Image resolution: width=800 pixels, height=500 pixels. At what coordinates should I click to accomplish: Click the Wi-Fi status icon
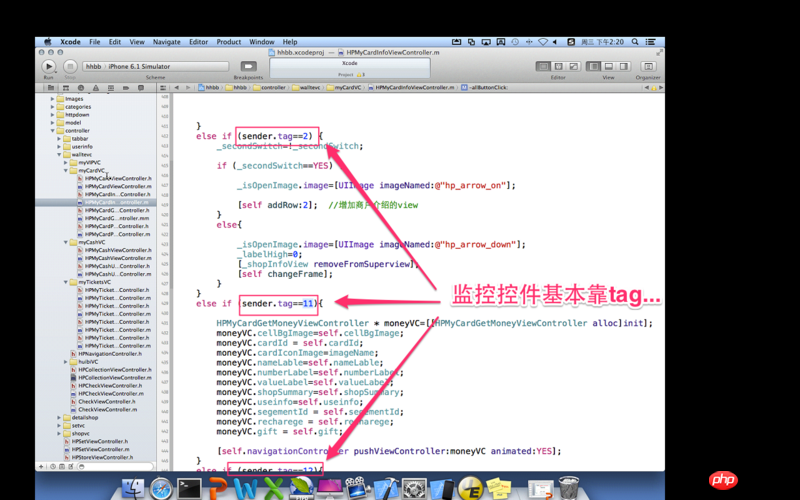[x=543, y=42]
